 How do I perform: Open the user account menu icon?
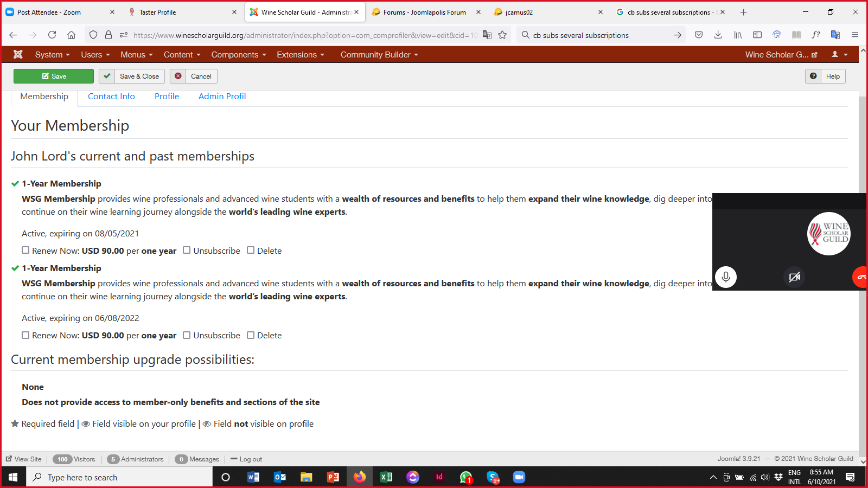[x=839, y=54]
